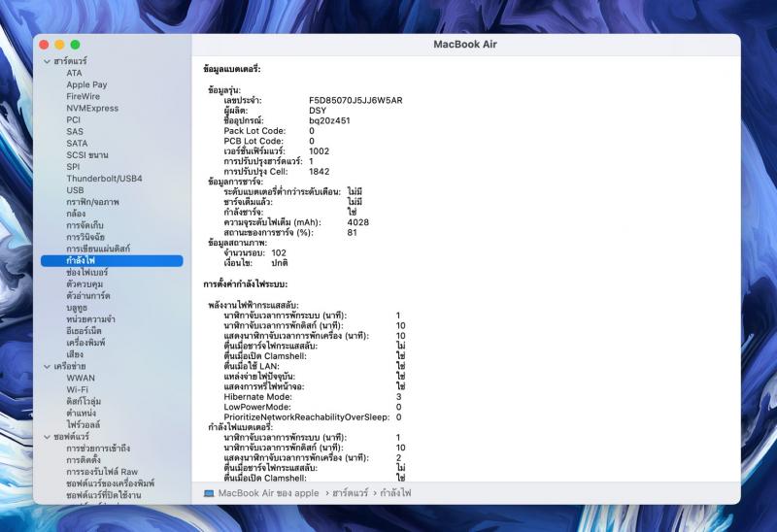Select การวินิจฉัย in the sidebar
This screenshot has width=777, height=532.
tap(85, 237)
